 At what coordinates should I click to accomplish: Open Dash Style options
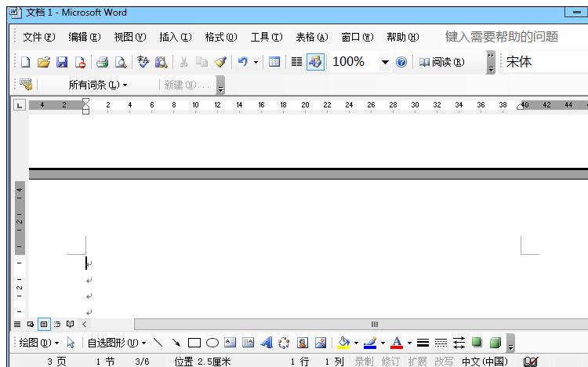pyautogui.click(x=441, y=343)
